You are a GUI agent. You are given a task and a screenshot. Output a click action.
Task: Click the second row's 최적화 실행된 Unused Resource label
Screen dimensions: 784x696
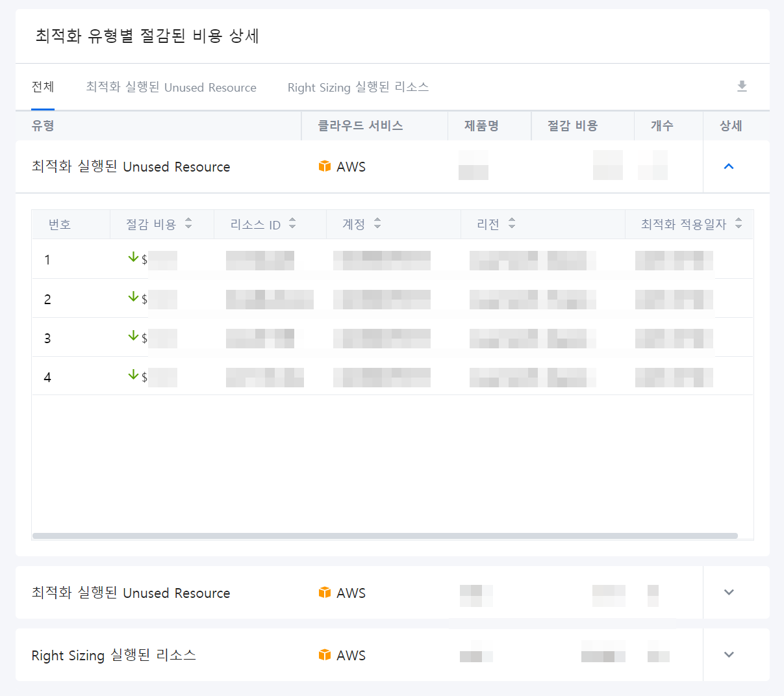(x=131, y=593)
